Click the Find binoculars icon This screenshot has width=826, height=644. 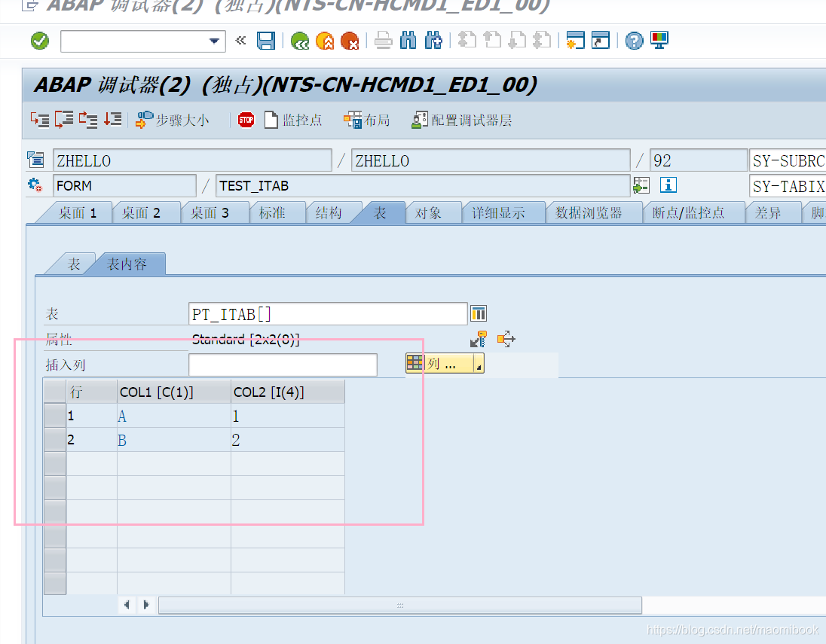pyautogui.click(x=408, y=41)
